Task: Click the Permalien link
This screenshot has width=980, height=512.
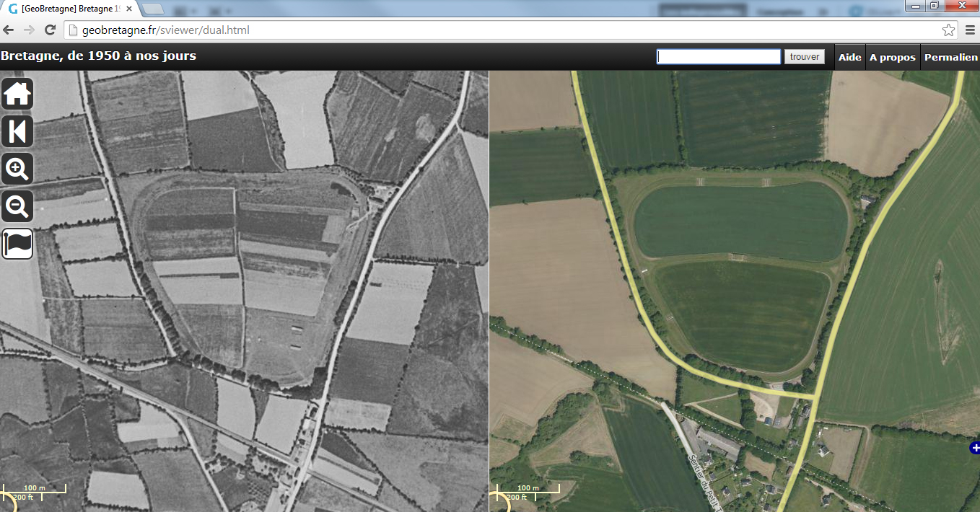Action: pyautogui.click(x=950, y=57)
